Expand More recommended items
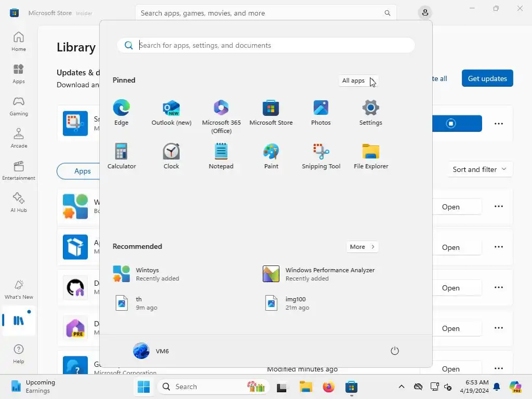The width and height of the screenshot is (532, 399). [362, 247]
